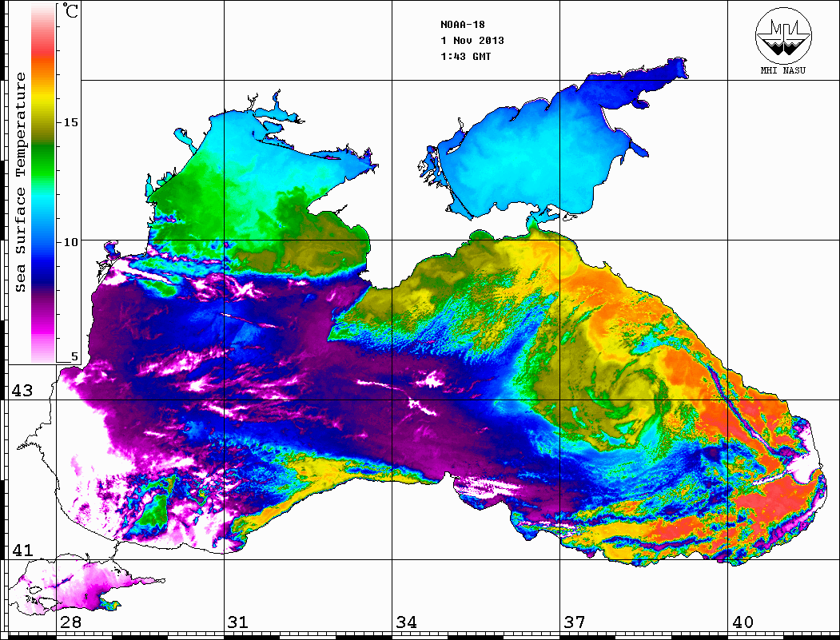The image size is (840, 640).
Task: Click longitude label '37'
Action: (575, 622)
